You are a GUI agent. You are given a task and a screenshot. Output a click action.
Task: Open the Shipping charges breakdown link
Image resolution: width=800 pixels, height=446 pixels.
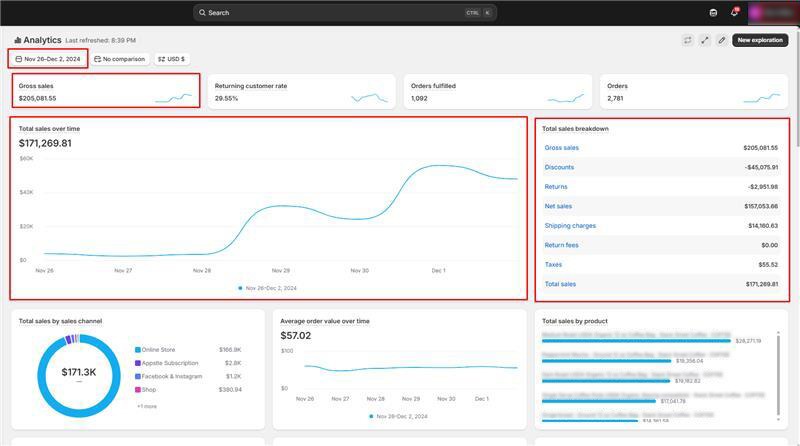(570, 226)
